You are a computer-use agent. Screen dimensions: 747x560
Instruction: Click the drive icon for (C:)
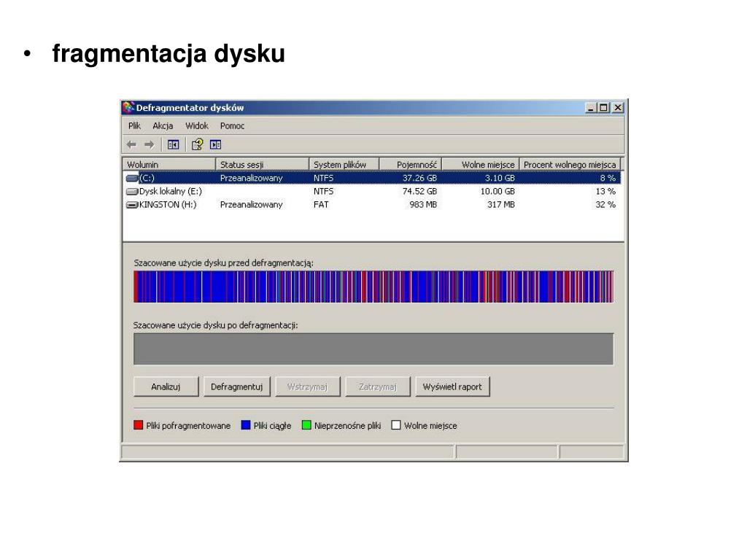point(132,178)
